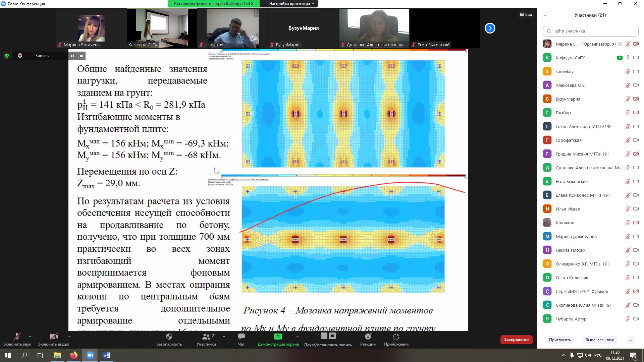Screen dimensions: 644x362
Task: Open Task View on taskbar
Action: point(40,355)
